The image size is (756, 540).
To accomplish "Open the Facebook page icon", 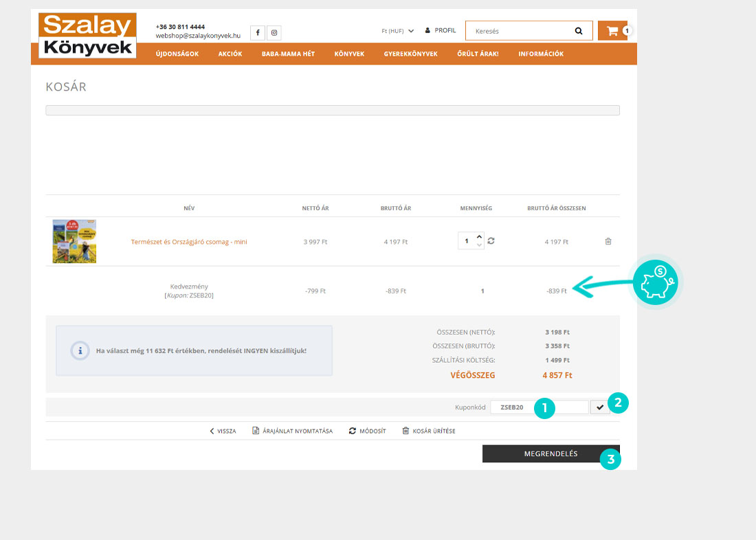I will (x=258, y=33).
